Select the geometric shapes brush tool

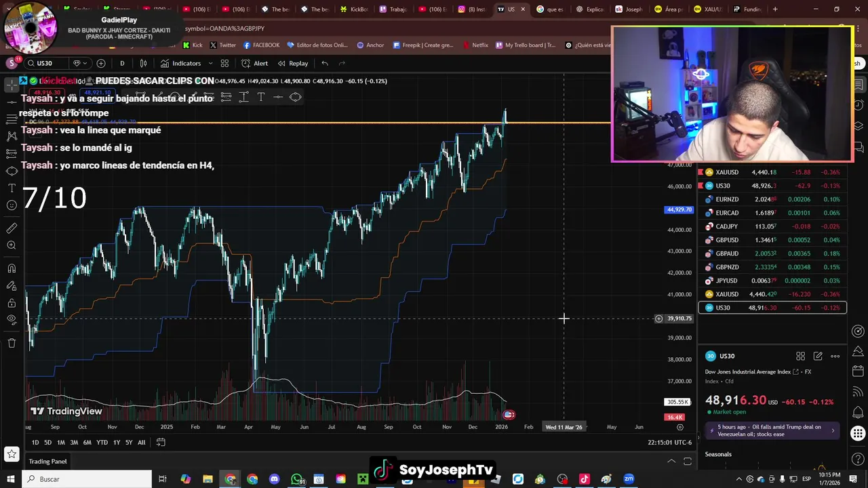pyautogui.click(x=12, y=170)
